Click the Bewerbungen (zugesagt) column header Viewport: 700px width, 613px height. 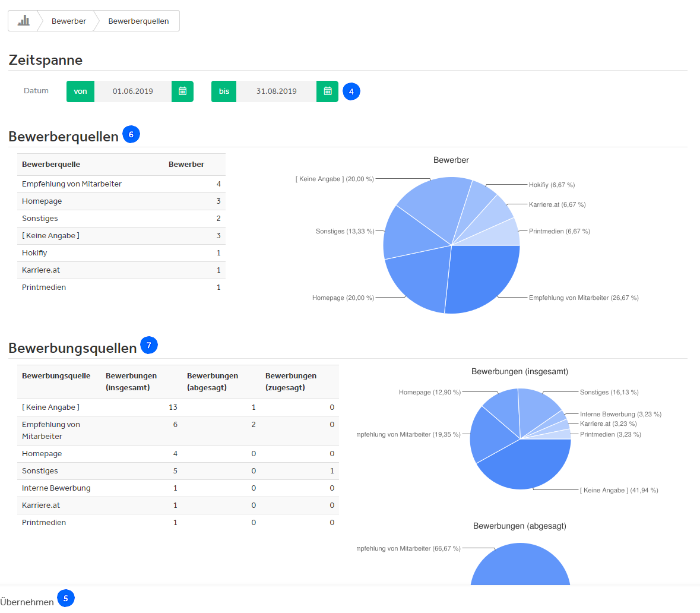[291, 381]
